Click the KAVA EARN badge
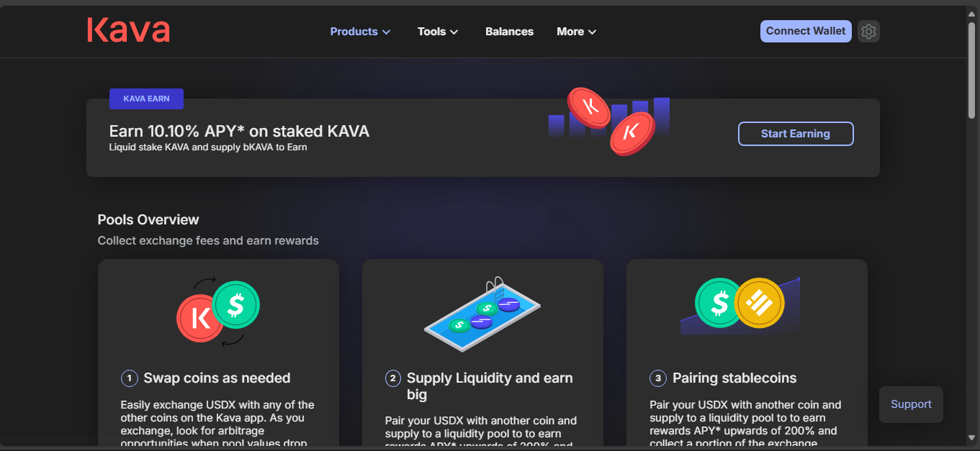 click(x=146, y=99)
